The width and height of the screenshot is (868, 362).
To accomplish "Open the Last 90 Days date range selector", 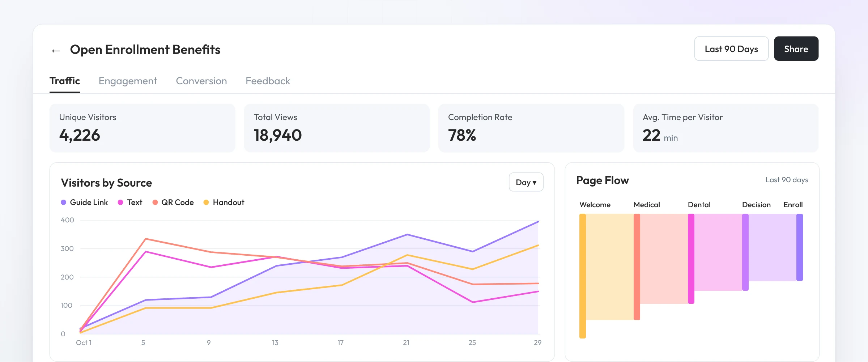I will coord(731,49).
